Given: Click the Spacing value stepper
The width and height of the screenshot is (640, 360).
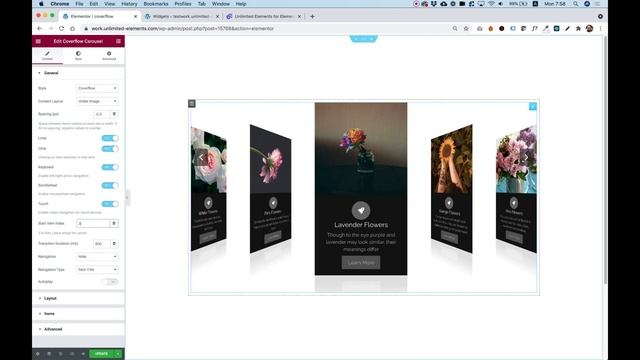Looking at the screenshot, I should [x=114, y=114].
